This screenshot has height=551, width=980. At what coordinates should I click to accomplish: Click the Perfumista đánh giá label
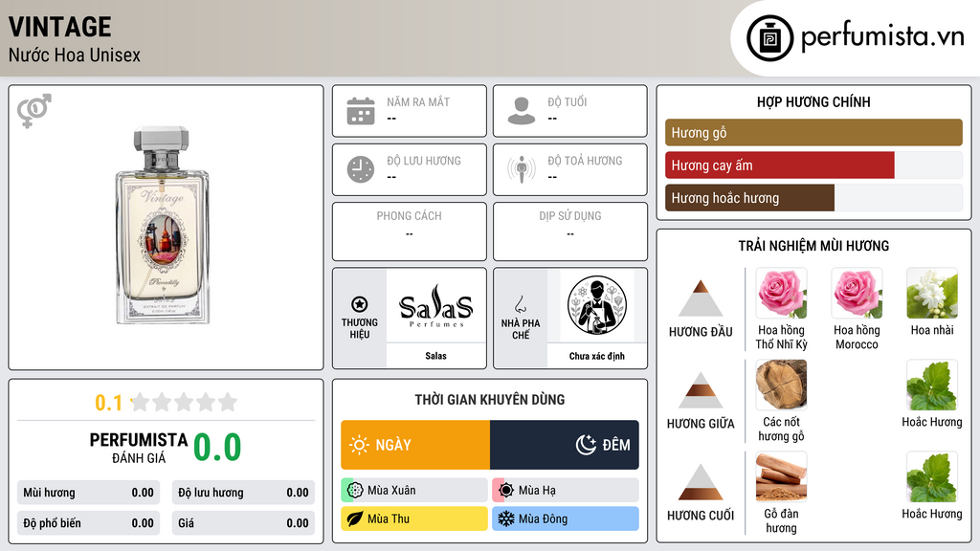click(x=139, y=448)
